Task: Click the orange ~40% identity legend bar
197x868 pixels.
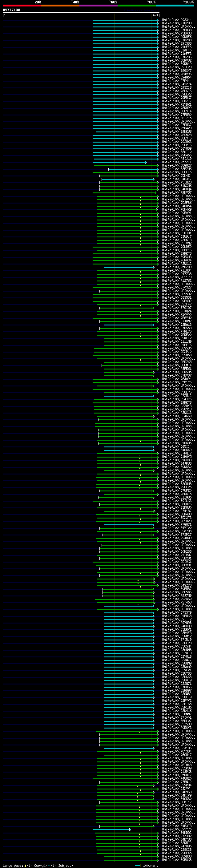Action: (60, 6)
